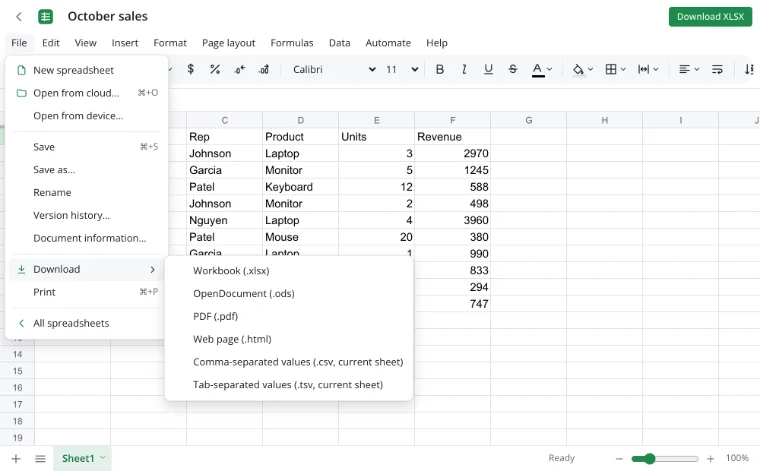Toggle the wrap text icon
The height and width of the screenshot is (471, 760).
[717, 69]
